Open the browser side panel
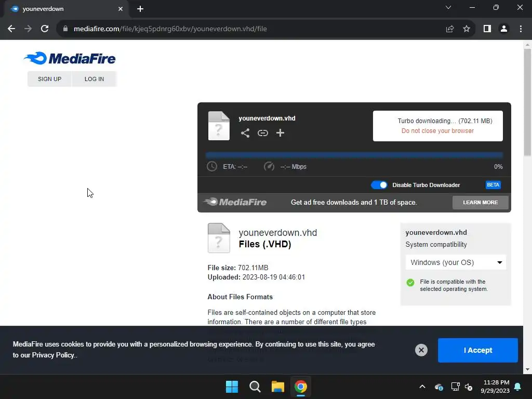This screenshot has height=399, width=532. 487,29
